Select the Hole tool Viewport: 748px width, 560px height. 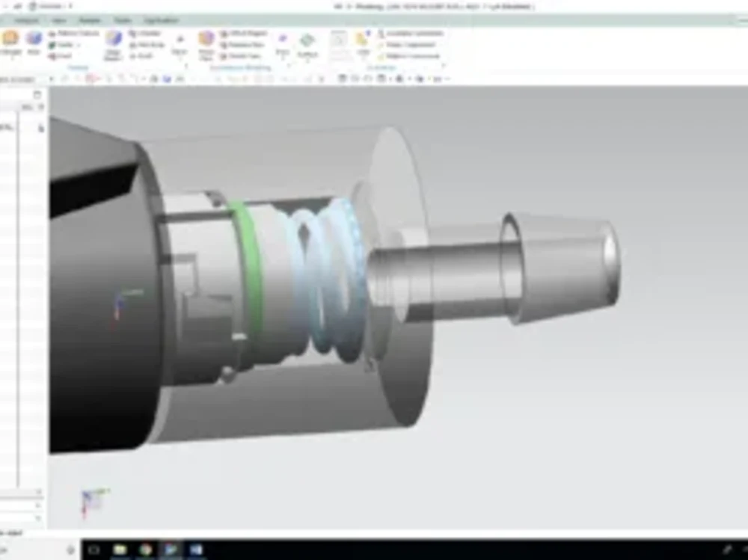click(x=34, y=43)
